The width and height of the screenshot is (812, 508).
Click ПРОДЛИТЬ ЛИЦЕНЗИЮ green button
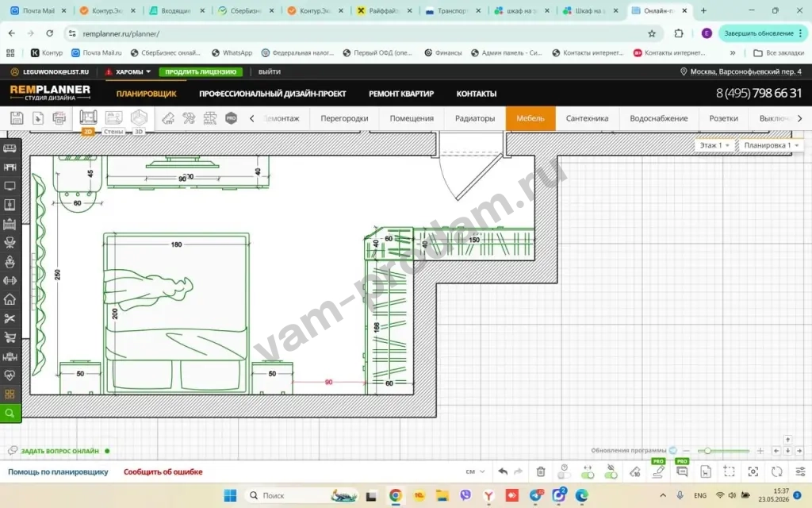tap(201, 71)
